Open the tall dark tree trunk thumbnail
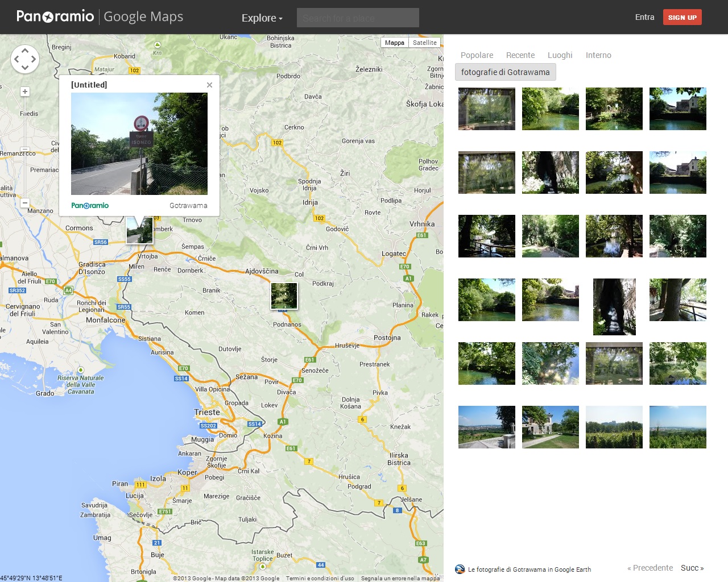 tap(614, 307)
